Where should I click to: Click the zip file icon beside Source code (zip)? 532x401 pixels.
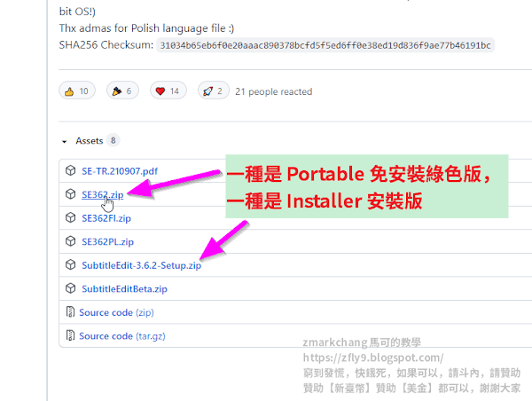coord(70,311)
